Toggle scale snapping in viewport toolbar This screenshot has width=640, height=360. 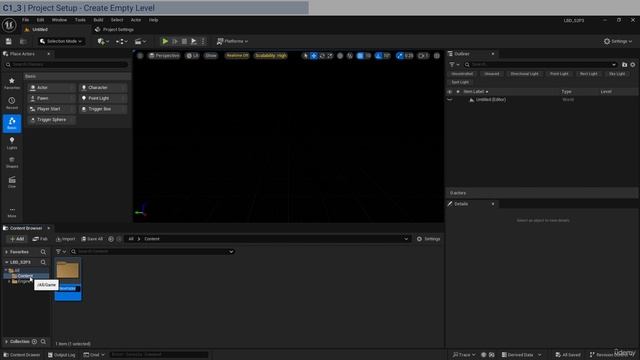pyautogui.click(x=400, y=56)
